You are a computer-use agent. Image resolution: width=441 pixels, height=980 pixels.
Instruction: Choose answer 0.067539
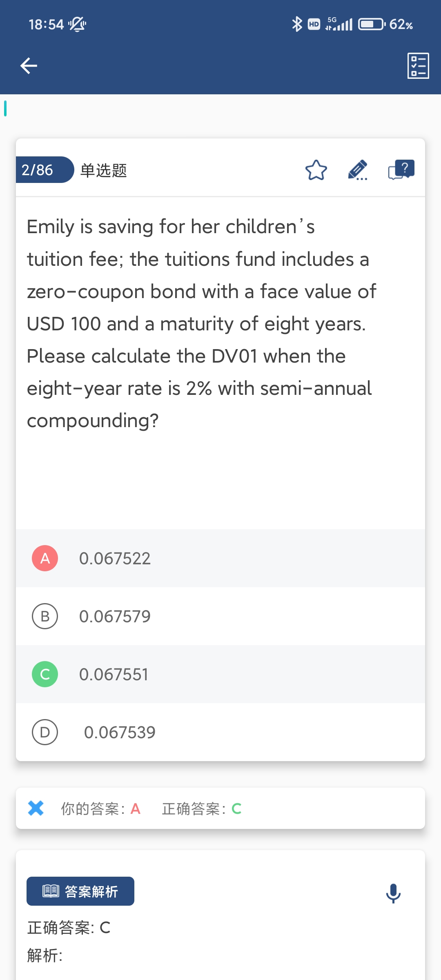120,733
